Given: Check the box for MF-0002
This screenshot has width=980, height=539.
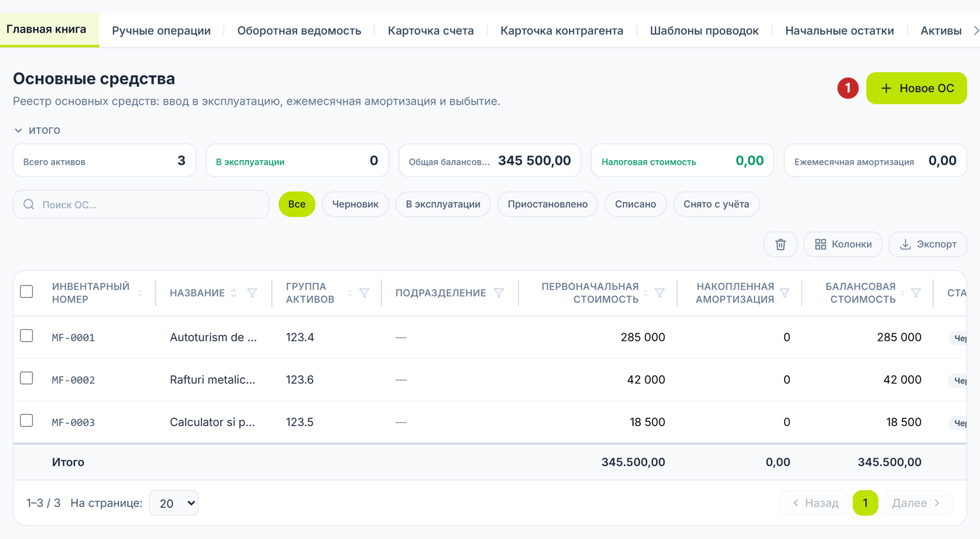Looking at the screenshot, I should point(27,378).
